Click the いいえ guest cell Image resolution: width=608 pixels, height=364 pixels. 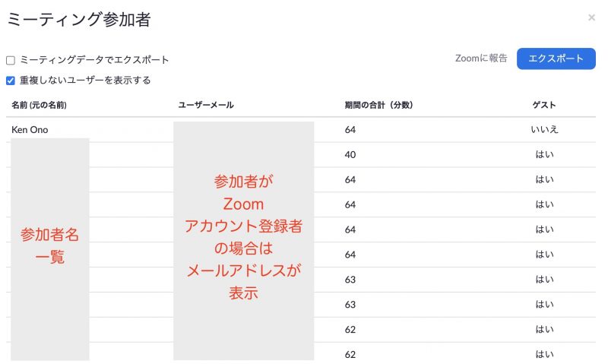pos(544,130)
